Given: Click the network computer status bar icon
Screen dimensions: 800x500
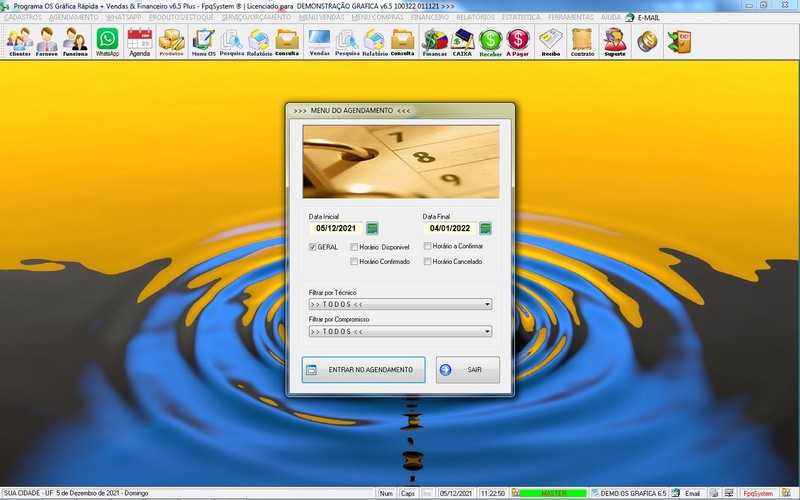Looking at the screenshot, I should point(729,493).
